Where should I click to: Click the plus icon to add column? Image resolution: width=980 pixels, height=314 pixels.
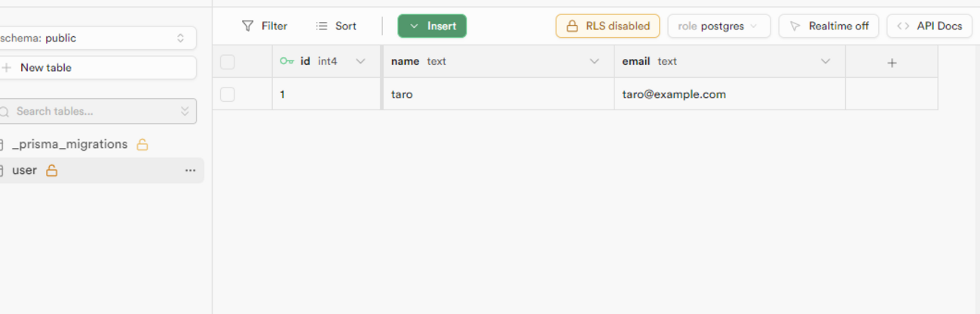tap(892, 63)
